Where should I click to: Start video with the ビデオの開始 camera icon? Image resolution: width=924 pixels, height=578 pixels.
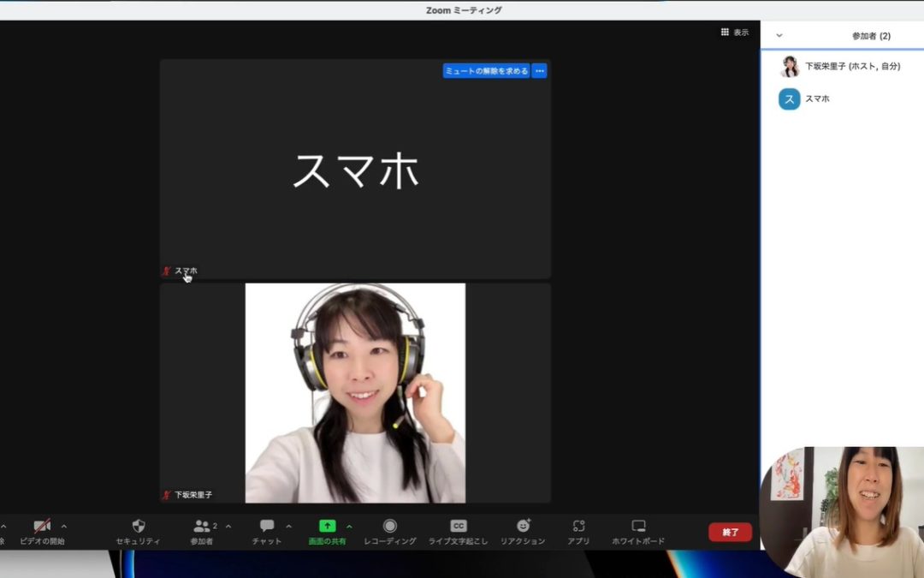pos(42,526)
